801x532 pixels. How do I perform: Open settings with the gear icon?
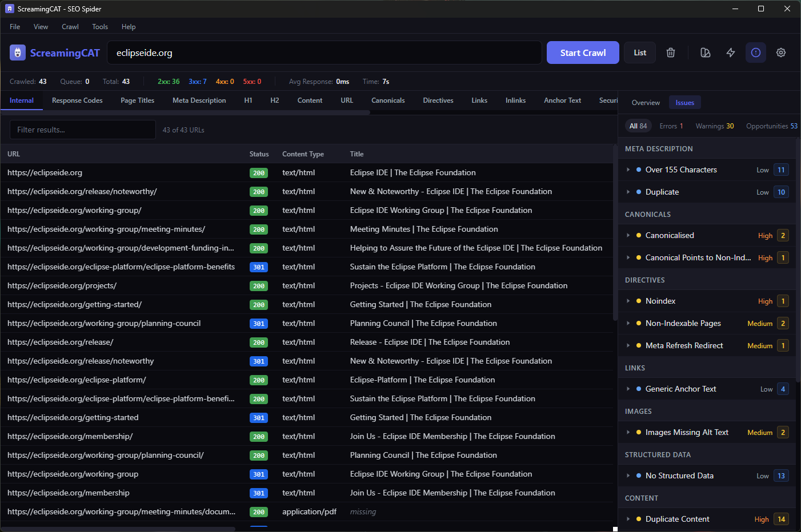781,53
